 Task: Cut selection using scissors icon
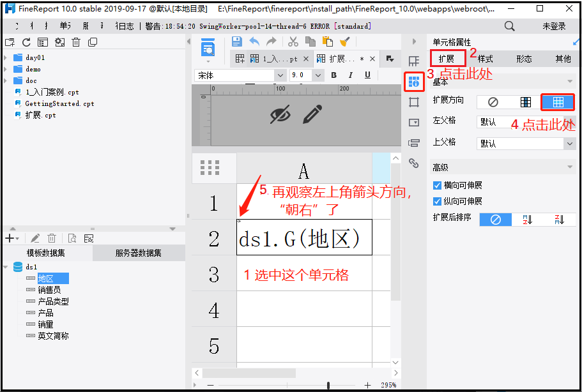tap(293, 40)
